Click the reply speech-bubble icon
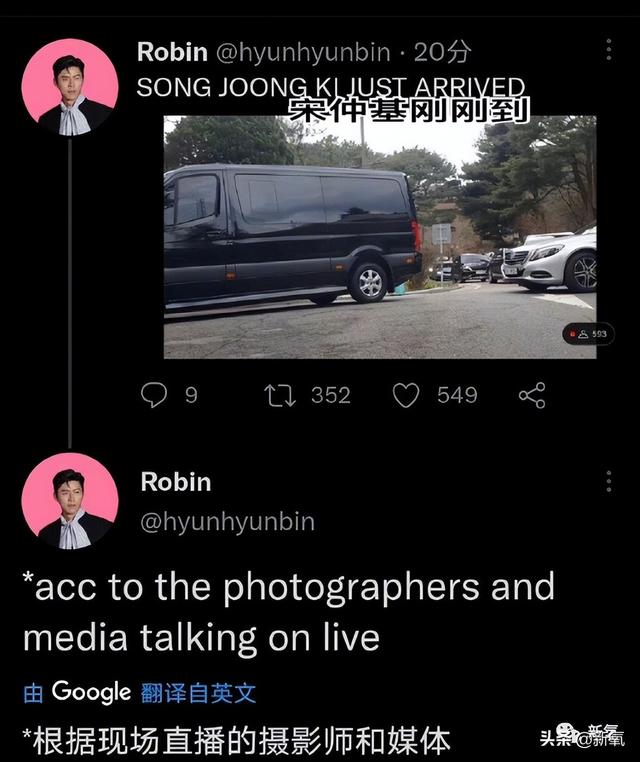 click(154, 395)
